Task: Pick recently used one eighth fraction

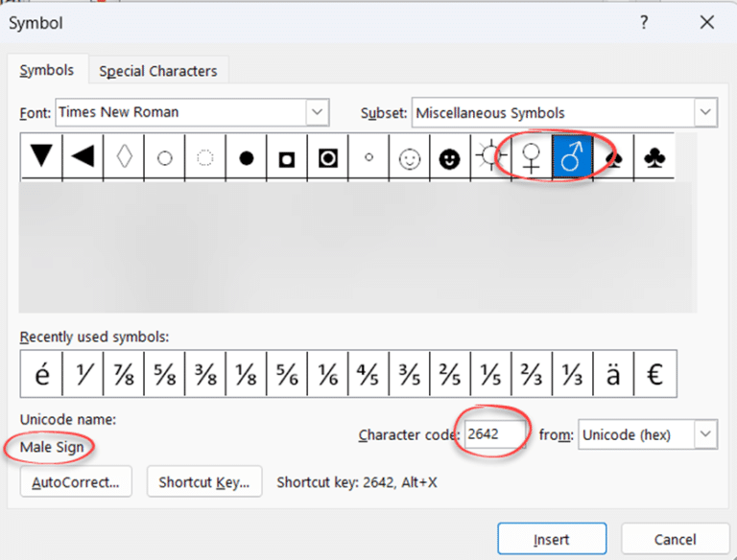Action: pos(247,374)
